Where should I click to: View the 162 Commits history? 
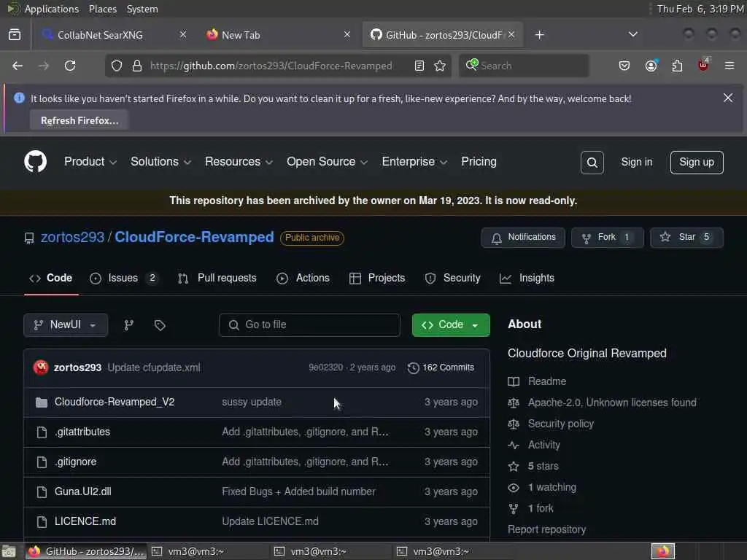tap(441, 367)
